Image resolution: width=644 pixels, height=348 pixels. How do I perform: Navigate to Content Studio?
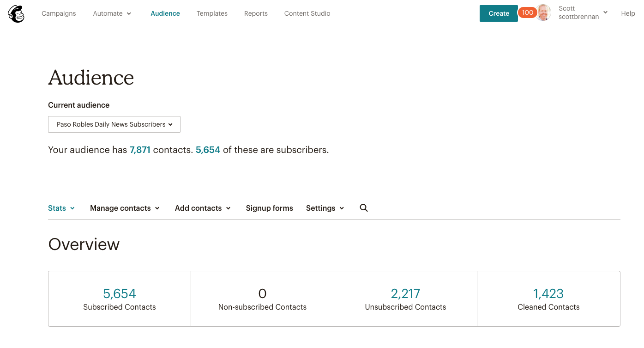pyautogui.click(x=307, y=13)
